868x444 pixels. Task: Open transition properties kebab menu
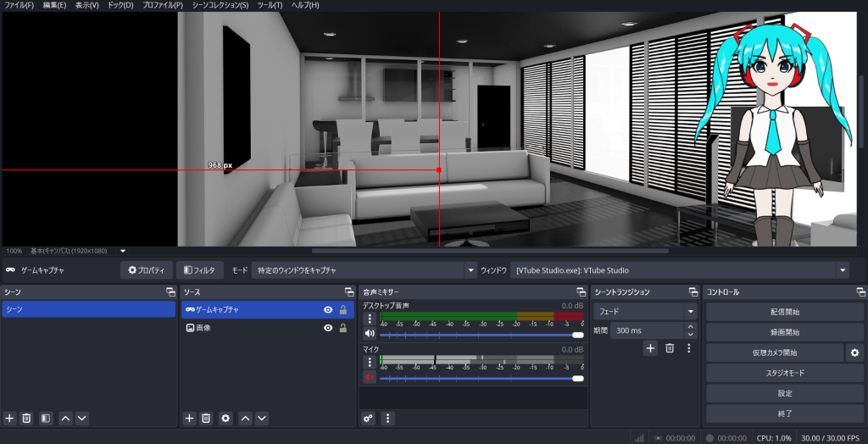tap(688, 348)
